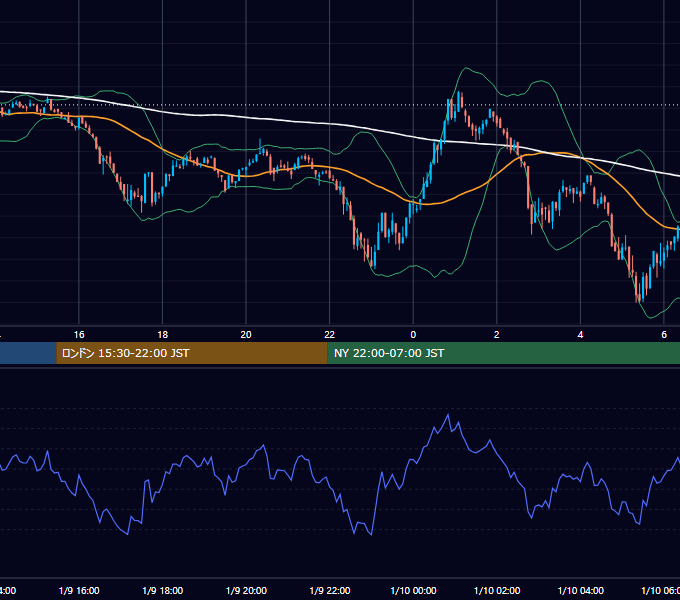The height and width of the screenshot is (600, 680).
Task: Click the 1/10 00:00 label on oscillator axis
Action: pos(413,590)
